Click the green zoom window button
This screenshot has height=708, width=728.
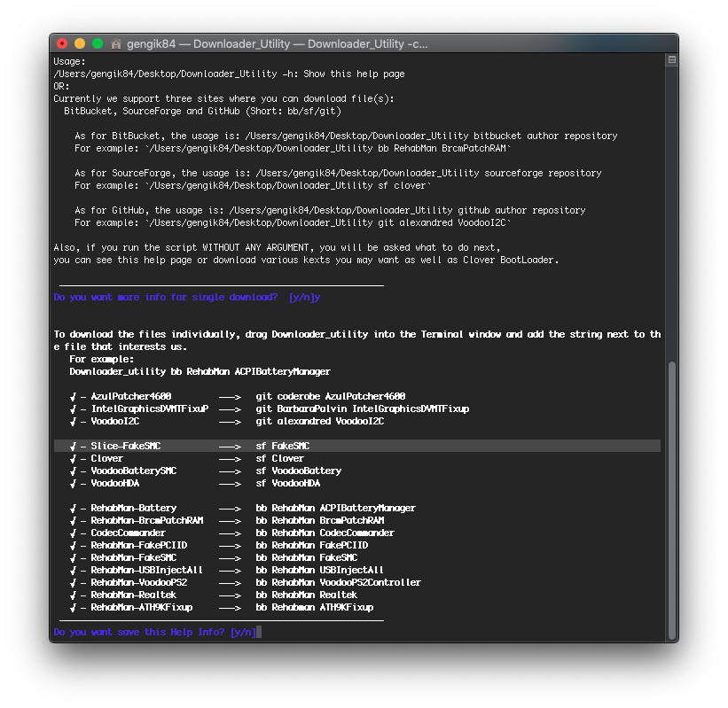click(x=98, y=43)
